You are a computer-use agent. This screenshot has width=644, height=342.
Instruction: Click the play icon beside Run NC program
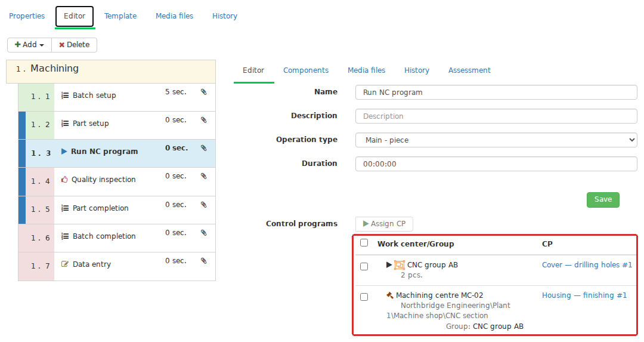coord(64,151)
